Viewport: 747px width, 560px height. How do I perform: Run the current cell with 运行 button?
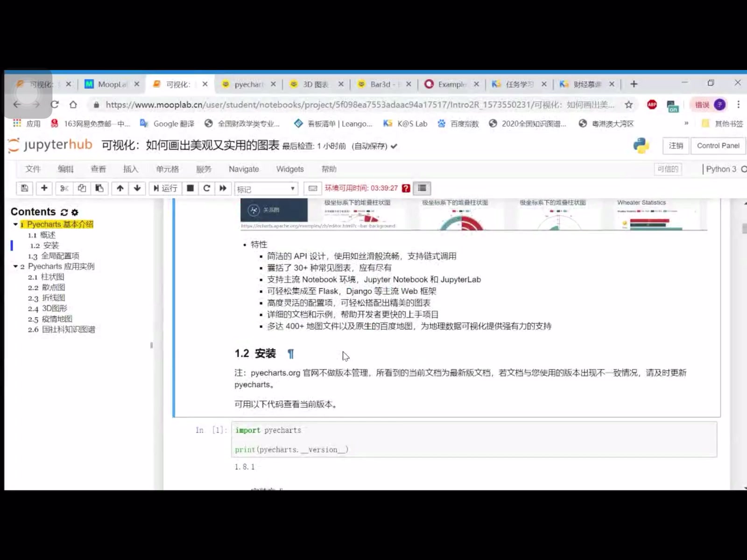point(166,188)
